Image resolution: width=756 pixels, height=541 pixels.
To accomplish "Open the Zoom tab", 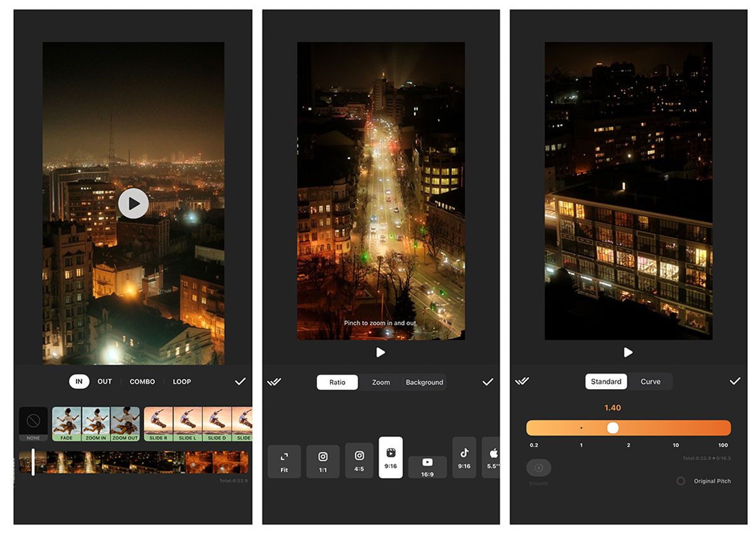I will pos(381,382).
